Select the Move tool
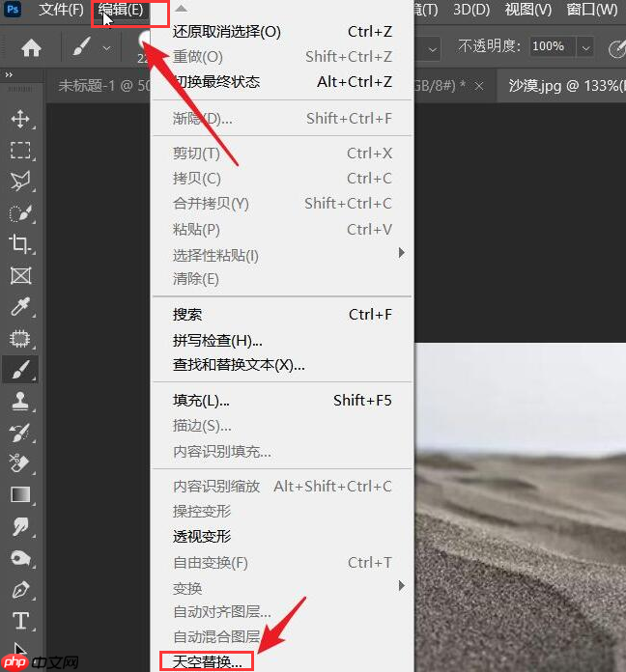 click(x=20, y=119)
